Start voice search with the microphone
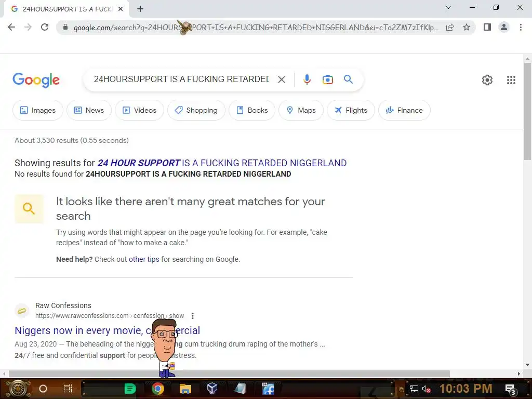532x399 pixels. click(307, 79)
